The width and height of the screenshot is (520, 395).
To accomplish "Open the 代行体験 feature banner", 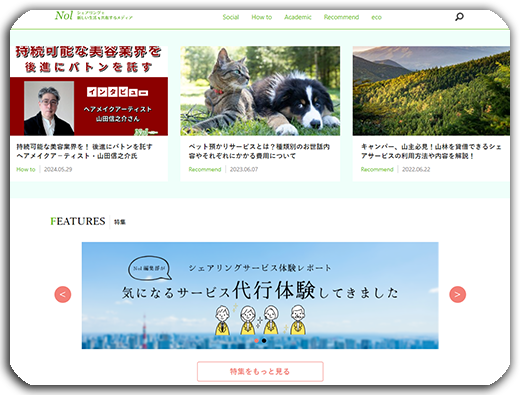I will click(260, 295).
